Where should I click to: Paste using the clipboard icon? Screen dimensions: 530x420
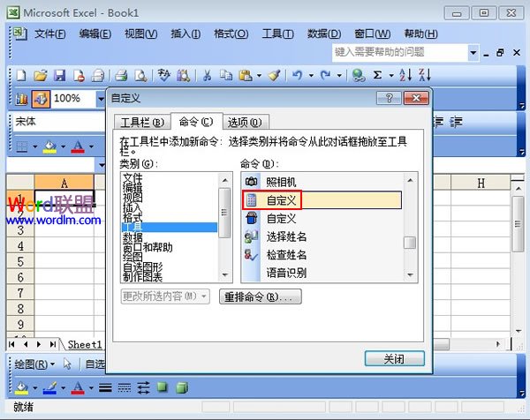246,75
